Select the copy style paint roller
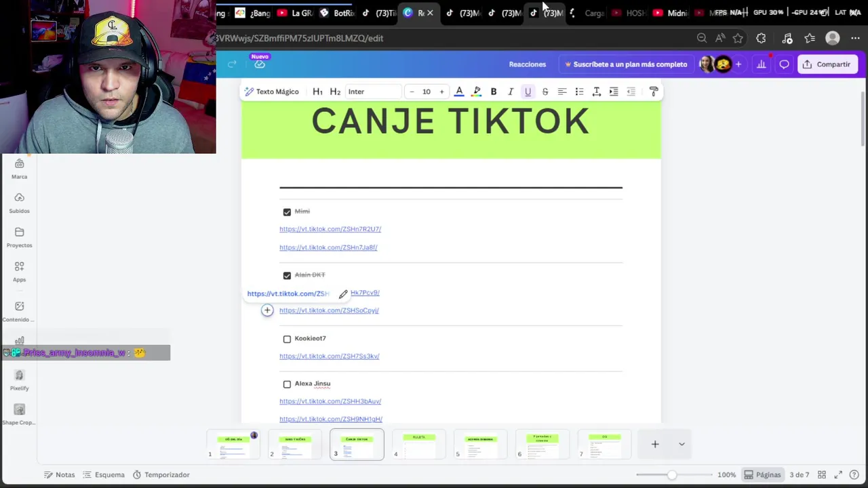 (654, 91)
